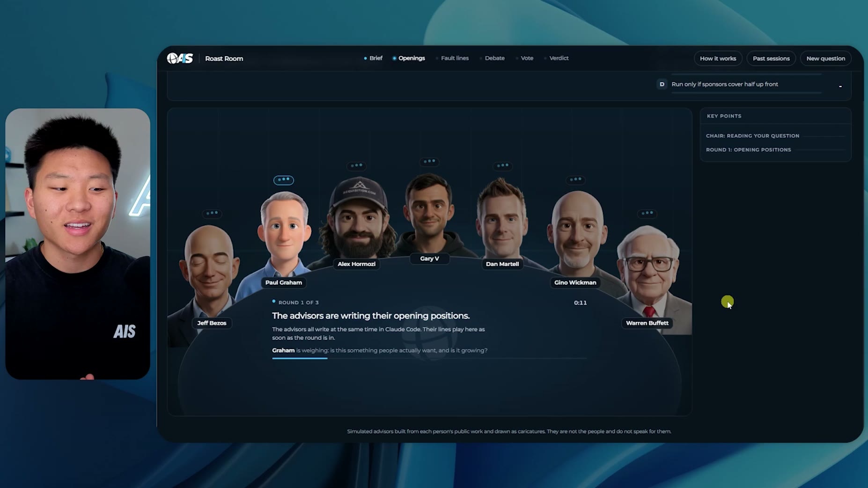
Task: Open How it works
Action: point(718,59)
